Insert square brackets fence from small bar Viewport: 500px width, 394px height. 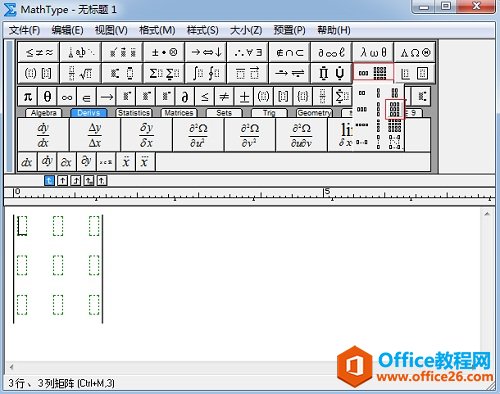coord(283,97)
